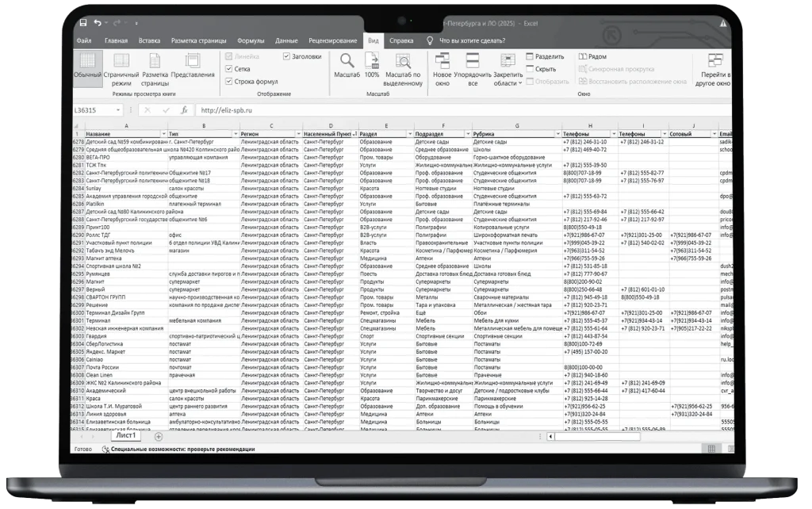Enable the Разметка страницы layout view
The width and height of the screenshot is (812, 509).
155,69
